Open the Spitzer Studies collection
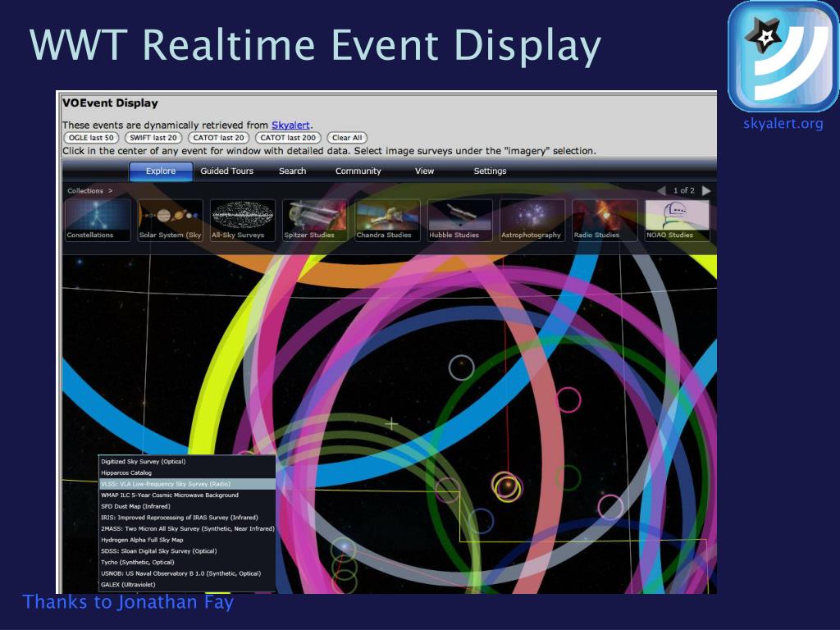 click(x=315, y=220)
